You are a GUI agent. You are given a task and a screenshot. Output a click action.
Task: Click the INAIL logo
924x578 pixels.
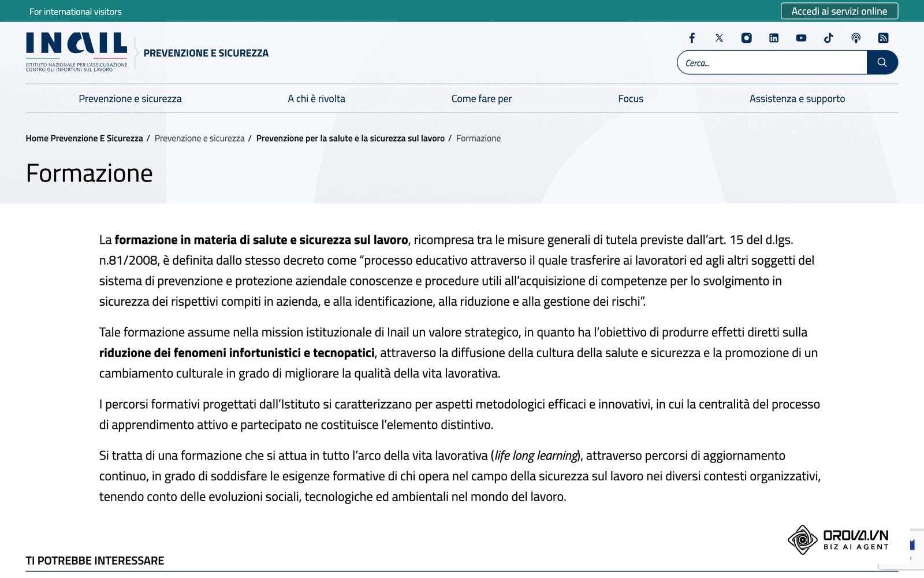pyautogui.click(x=76, y=52)
